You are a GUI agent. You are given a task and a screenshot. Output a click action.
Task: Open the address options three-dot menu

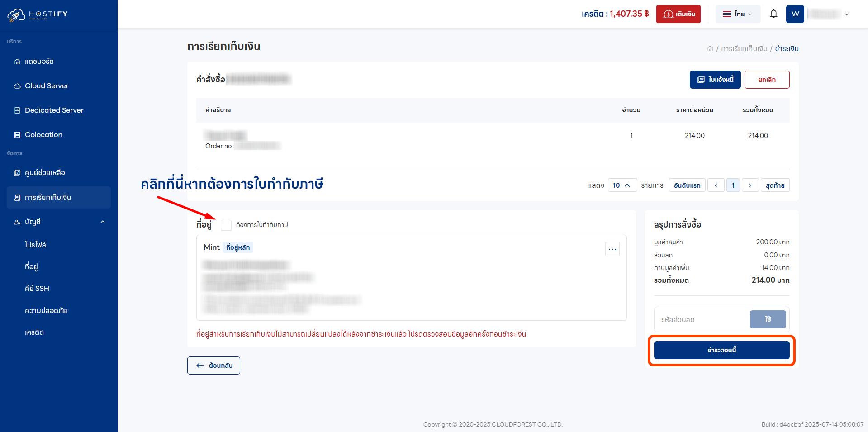pyautogui.click(x=612, y=249)
